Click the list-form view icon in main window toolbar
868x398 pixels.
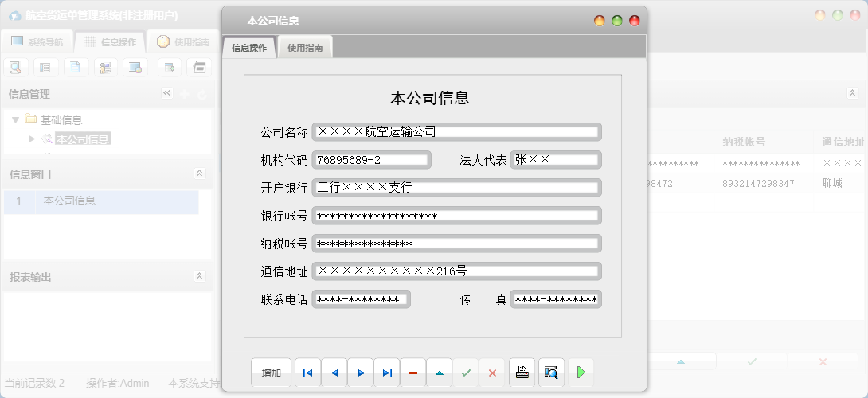(x=45, y=68)
